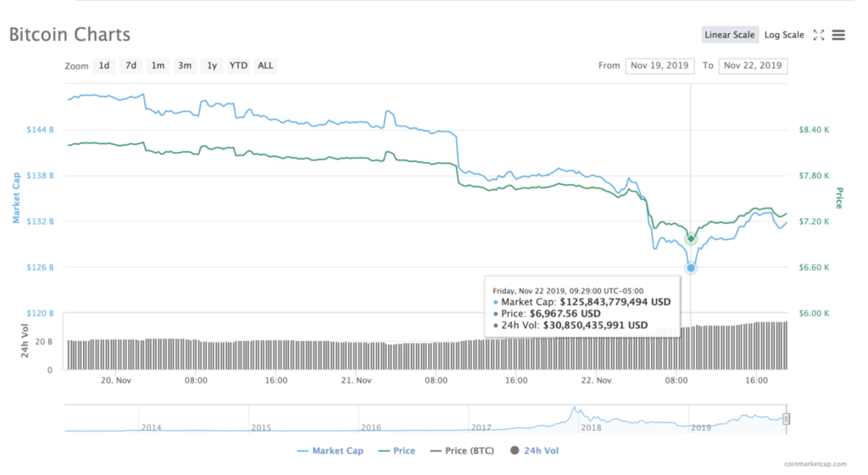The height and width of the screenshot is (475, 868).
Task: Click the tooltip Price value $6,967.56
Action: click(565, 313)
